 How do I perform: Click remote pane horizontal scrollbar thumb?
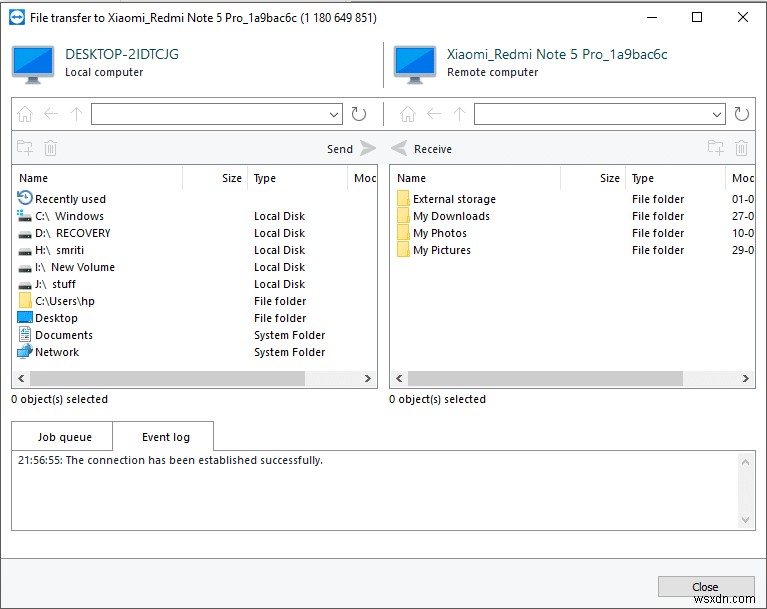[x=545, y=379]
